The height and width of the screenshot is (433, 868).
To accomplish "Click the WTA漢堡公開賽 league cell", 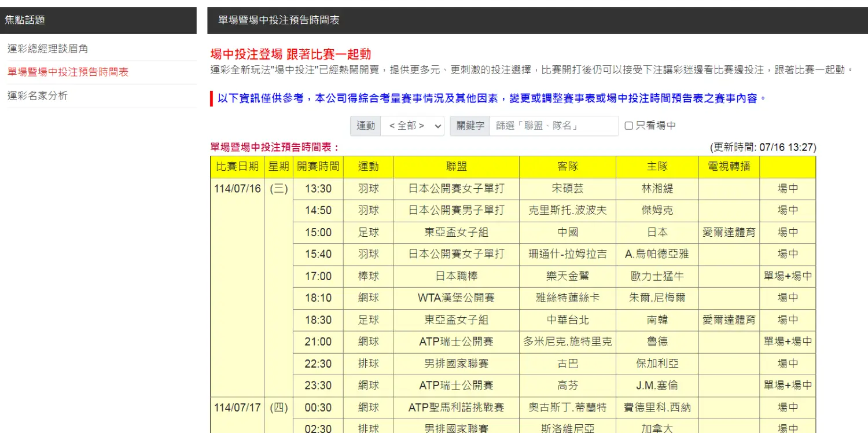I will 457,298.
